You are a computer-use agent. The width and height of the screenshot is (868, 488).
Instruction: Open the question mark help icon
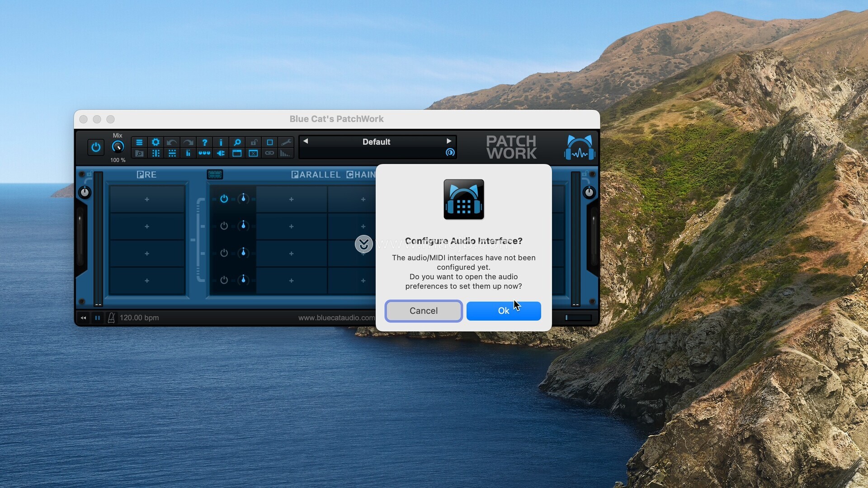click(x=204, y=142)
